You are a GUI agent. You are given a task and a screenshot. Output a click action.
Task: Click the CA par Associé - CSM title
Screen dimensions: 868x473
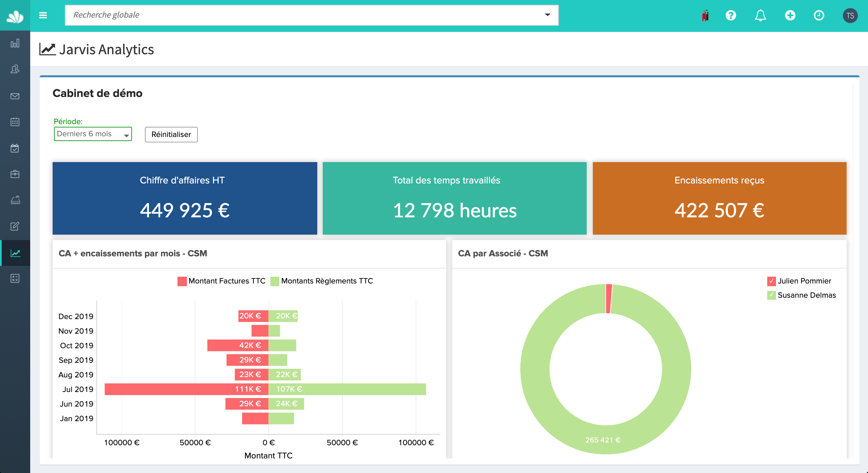pyautogui.click(x=503, y=253)
